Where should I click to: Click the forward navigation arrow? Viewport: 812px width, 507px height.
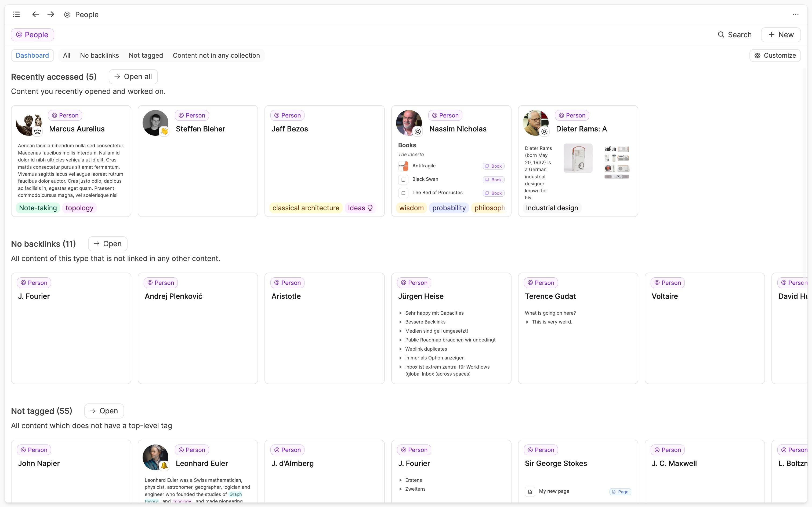click(50, 14)
